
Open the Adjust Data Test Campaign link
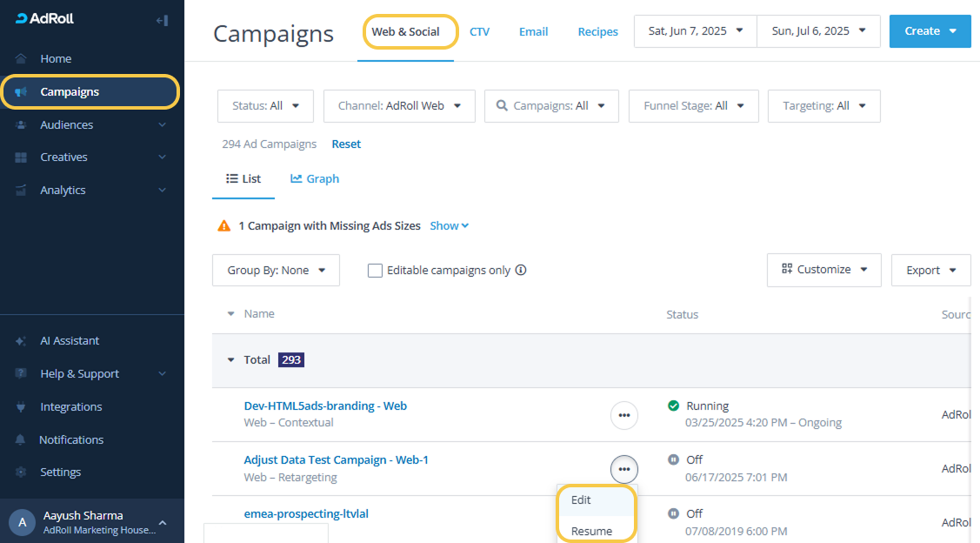point(336,460)
